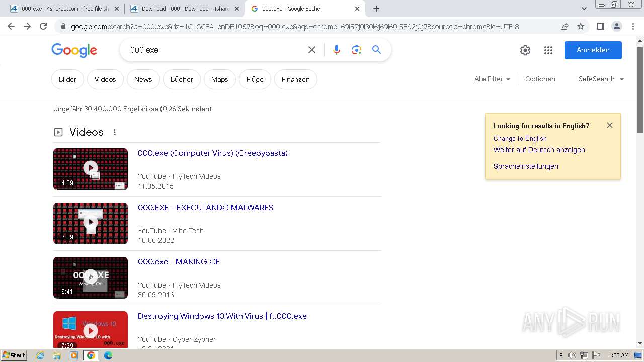Close the 000.exe 4shared tab
The image size is (644, 362).
(117, 9)
